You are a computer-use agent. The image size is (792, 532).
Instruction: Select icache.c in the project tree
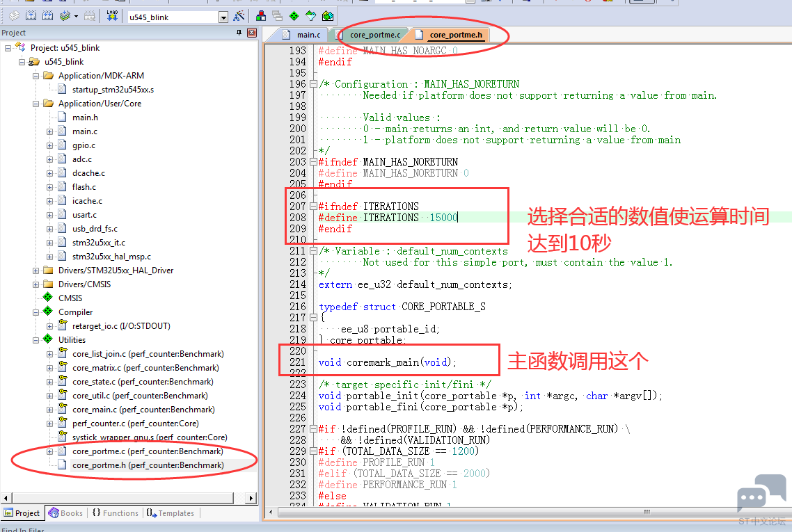tap(87, 201)
